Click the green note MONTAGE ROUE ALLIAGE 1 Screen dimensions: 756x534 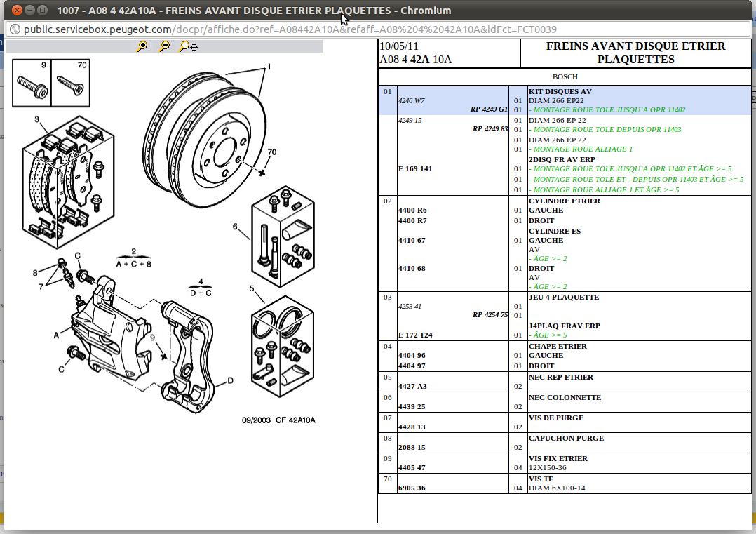[581, 149]
